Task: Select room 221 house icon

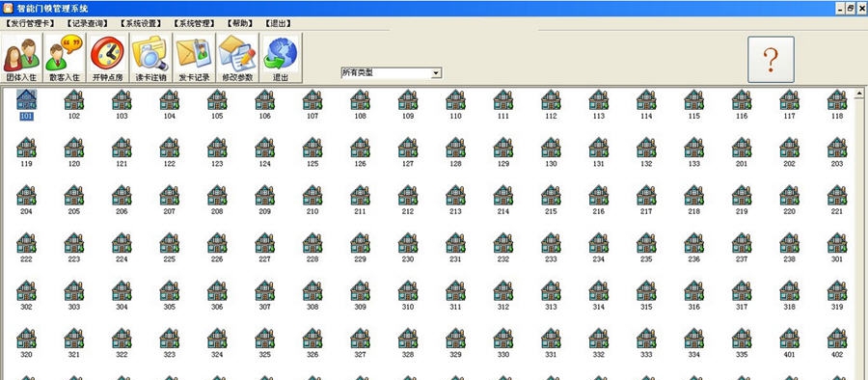Action: (837, 195)
